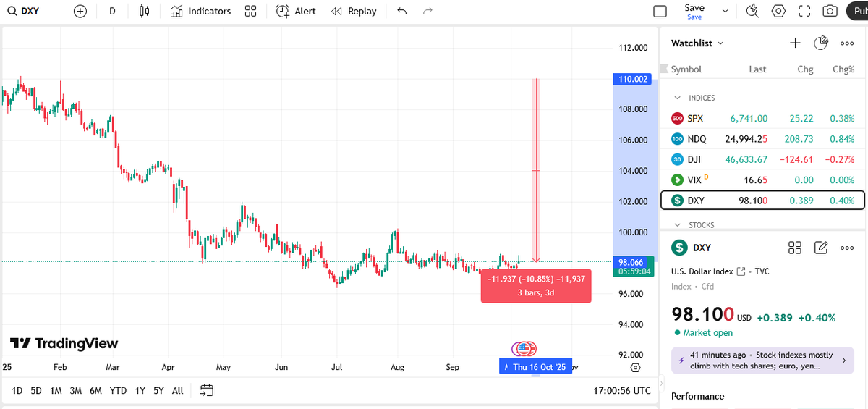Select DJI in the watchlist
Screen dimensions: 868x409
coord(763,159)
